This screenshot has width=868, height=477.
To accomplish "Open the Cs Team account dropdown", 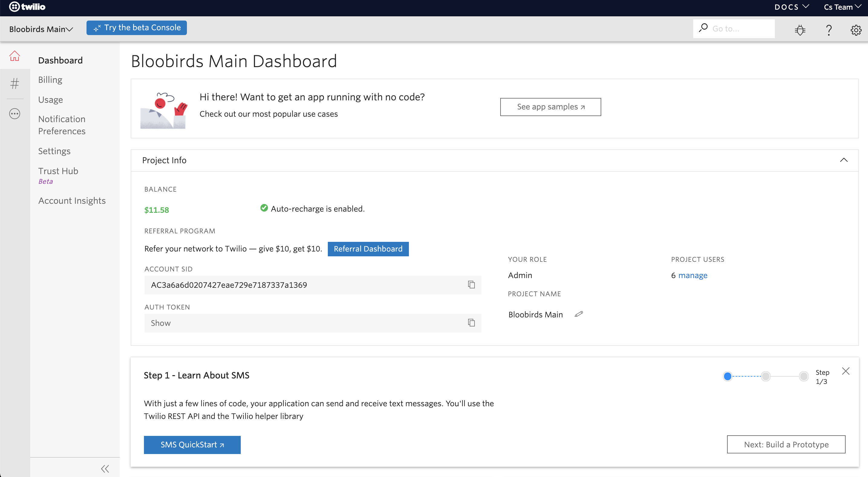I will pos(842,7).
